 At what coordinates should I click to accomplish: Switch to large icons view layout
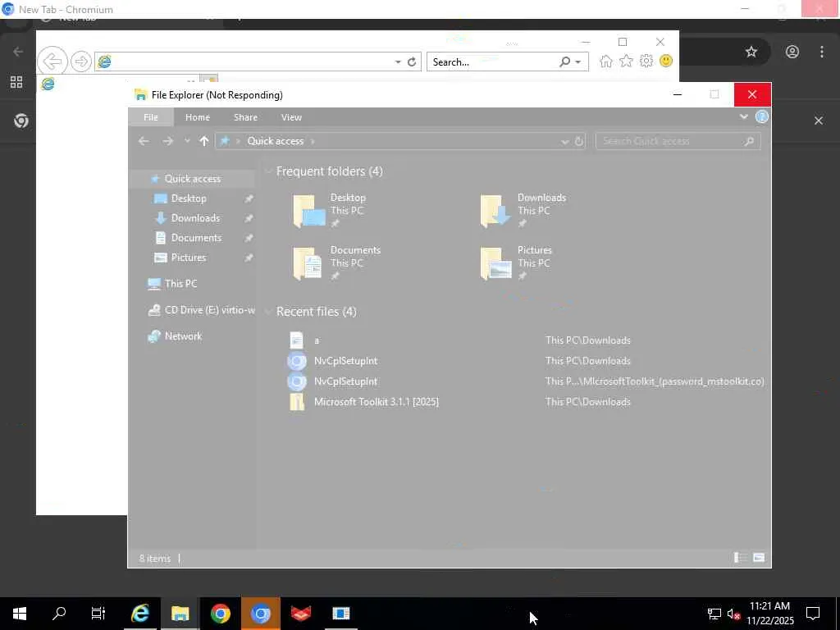pyautogui.click(x=759, y=558)
